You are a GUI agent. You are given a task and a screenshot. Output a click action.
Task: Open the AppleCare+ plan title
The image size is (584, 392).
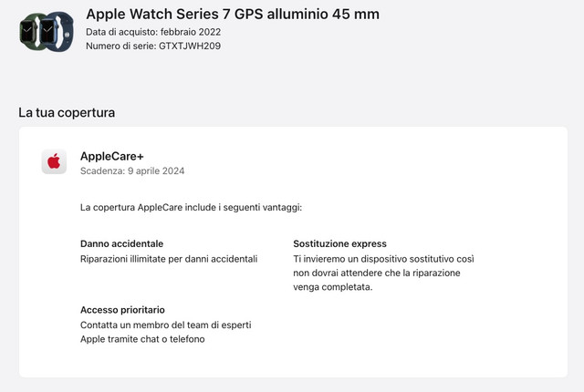(x=112, y=156)
